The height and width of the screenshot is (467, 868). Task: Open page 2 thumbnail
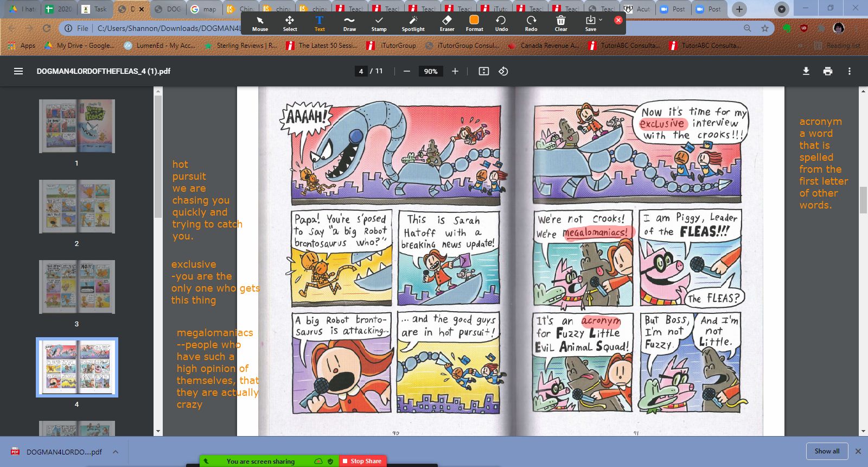click(77, 206)
